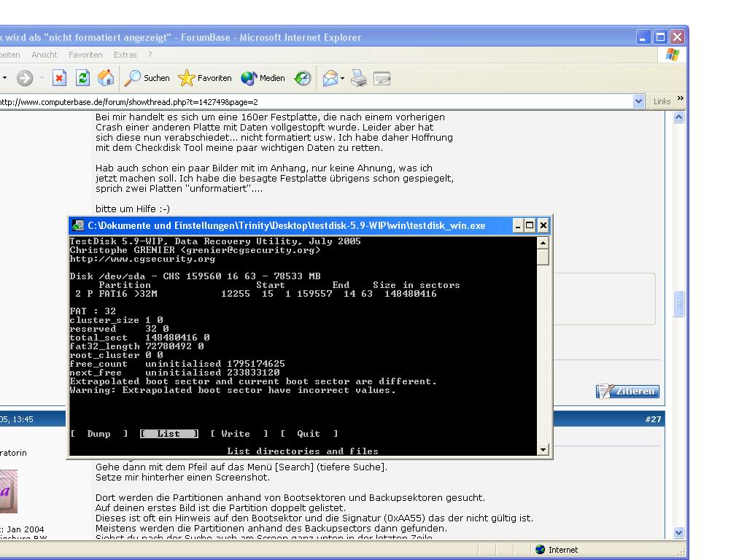Click the Edit page toolbar icon
The image size is (747, 560).
point(382,78)
